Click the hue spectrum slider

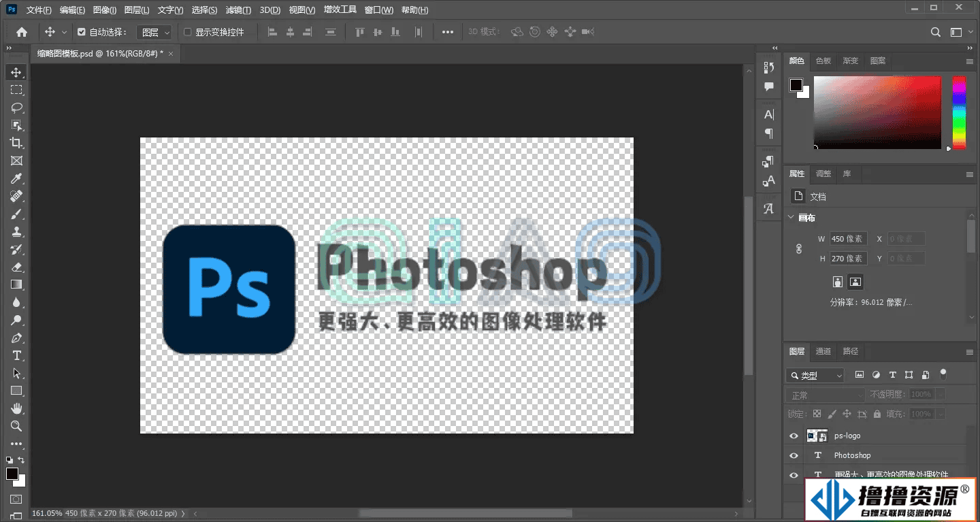tap(958, 112)
